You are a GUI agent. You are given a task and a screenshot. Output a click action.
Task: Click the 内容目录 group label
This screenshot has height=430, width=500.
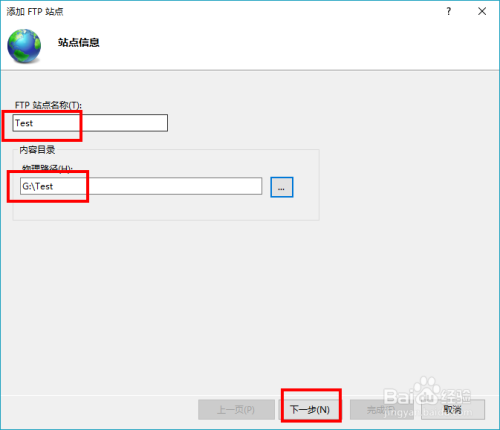pos(37,150)
